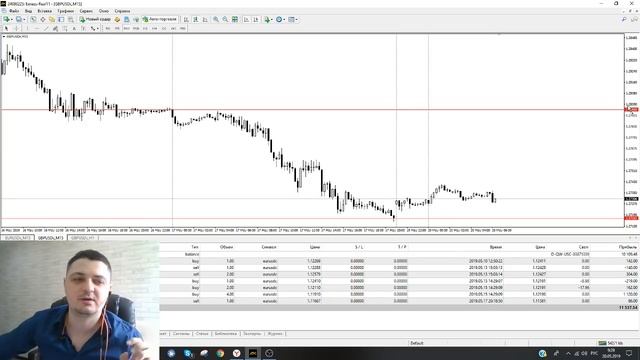Open the Графики menu
The width and height of the screenshot is (640, 360).
pyautogui.click(x=65, y=11)
